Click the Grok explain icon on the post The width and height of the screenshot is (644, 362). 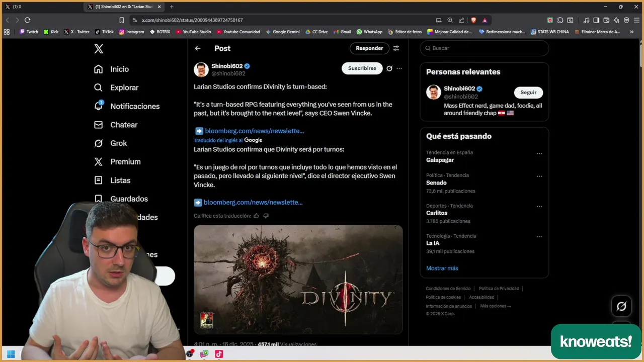coord(389,68)
